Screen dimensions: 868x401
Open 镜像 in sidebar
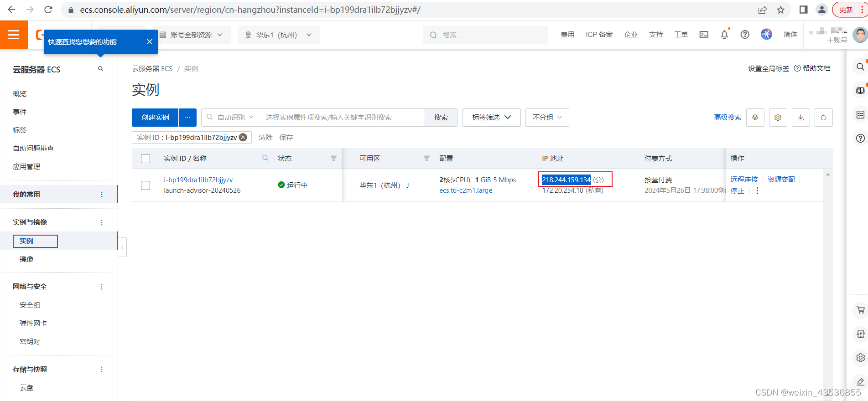click(26, 259)
